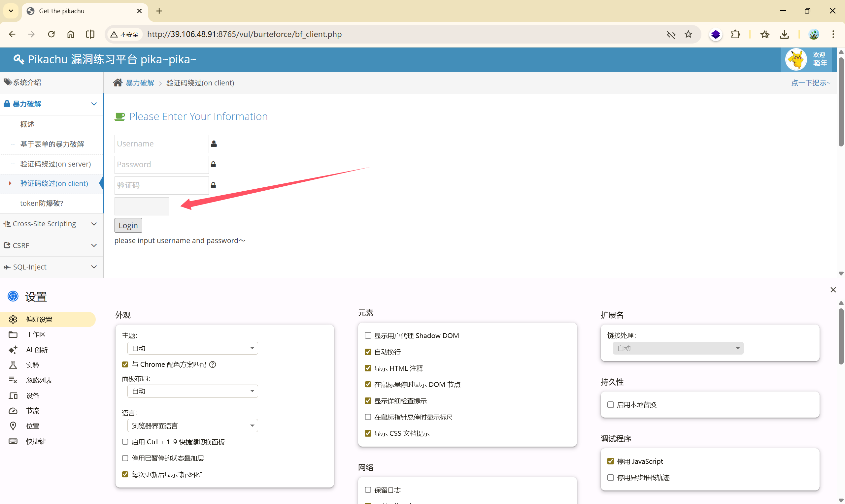Screen dimensions: 845x504
Task: Close the DevTools settings panel
Action: [833, 290]
